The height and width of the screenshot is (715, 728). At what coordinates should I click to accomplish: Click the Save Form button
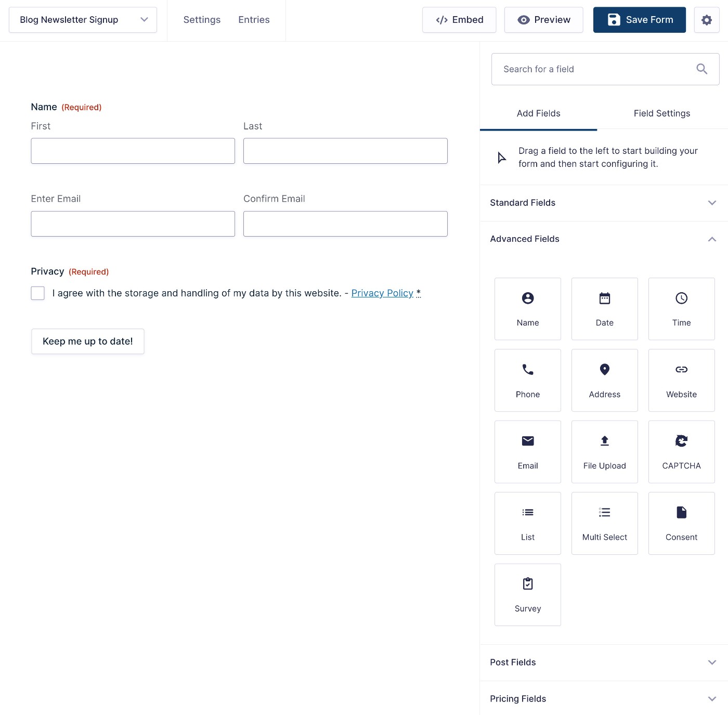pos(639,19)
